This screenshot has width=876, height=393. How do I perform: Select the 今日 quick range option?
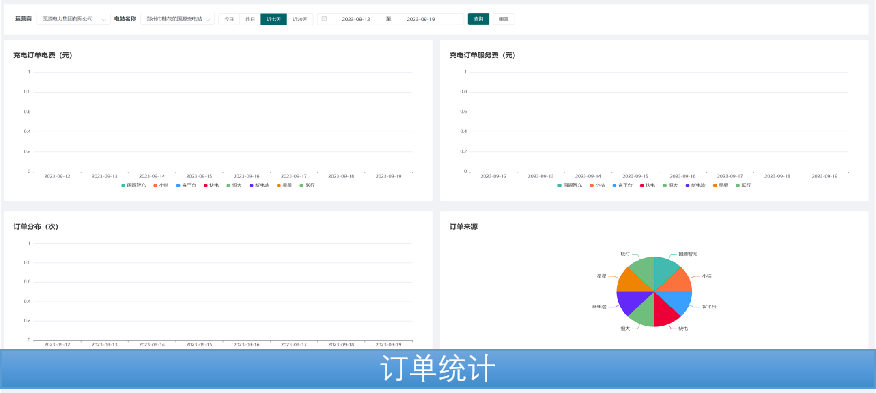point(229,19)
